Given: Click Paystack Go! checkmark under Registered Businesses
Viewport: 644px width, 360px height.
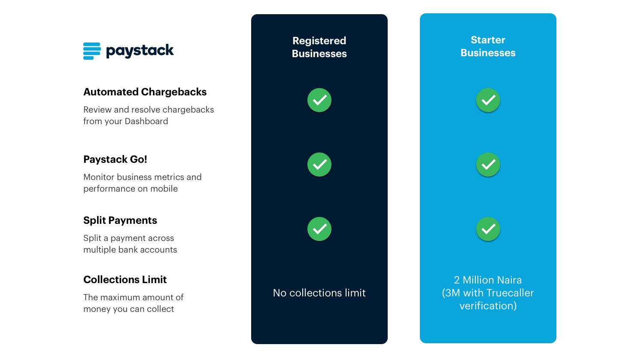Looking at the screenshot, I should [x=319, y=165].
